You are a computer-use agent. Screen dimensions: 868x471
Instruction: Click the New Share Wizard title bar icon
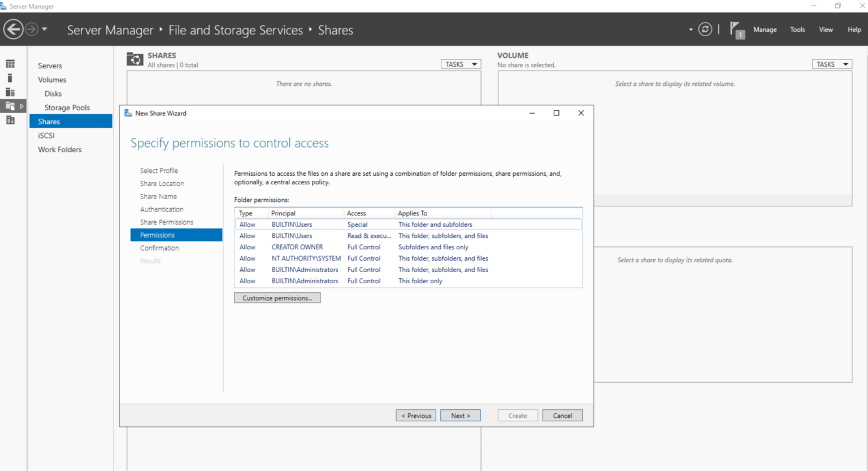click(128, 113)
